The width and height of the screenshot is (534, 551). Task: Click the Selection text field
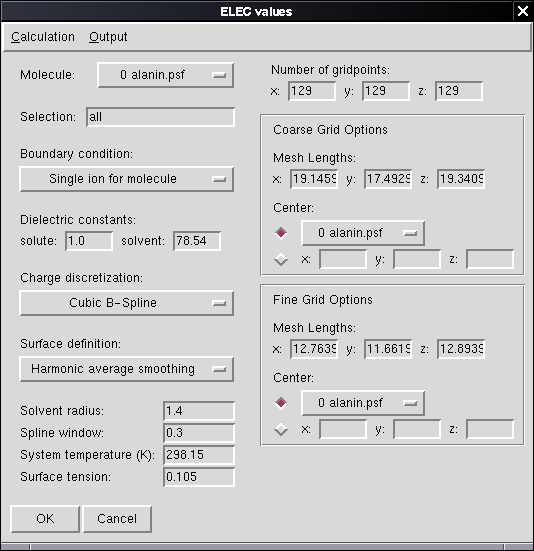[161, 117]
